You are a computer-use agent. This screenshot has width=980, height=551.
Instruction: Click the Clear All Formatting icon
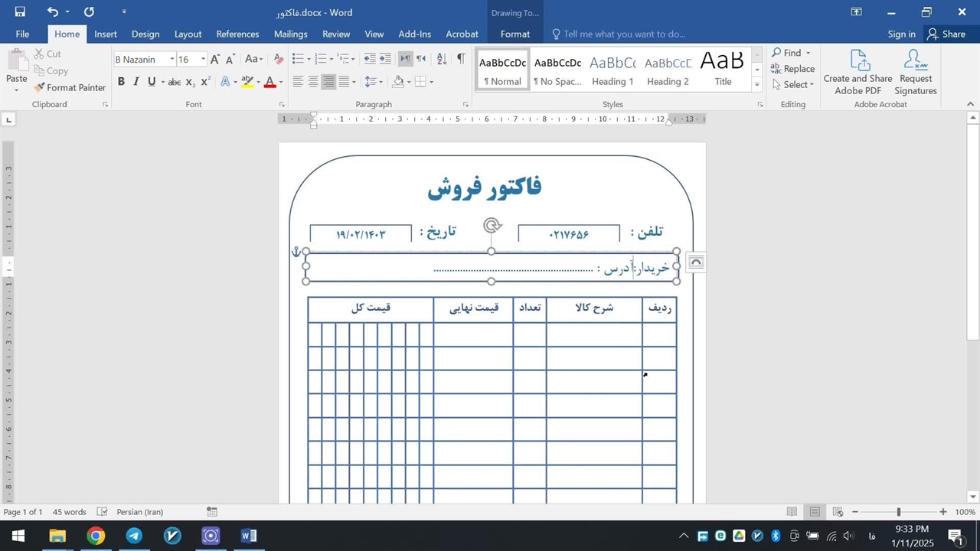point(278,59)
